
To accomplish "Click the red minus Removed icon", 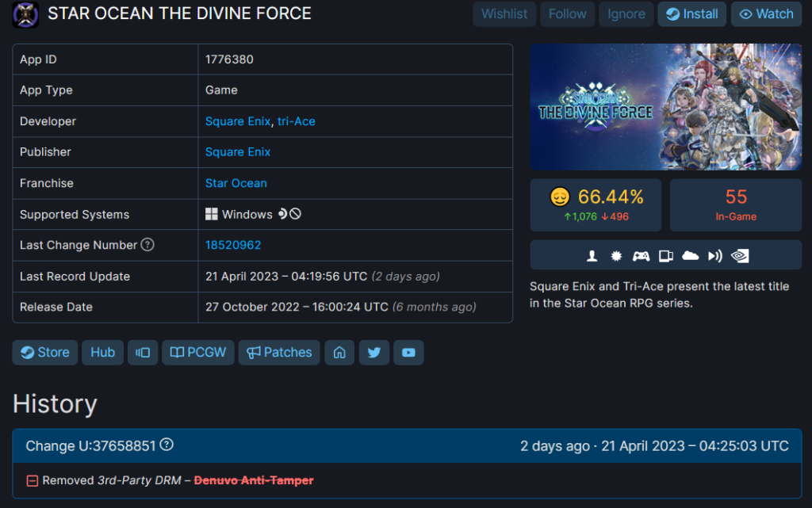I will 32,481.
